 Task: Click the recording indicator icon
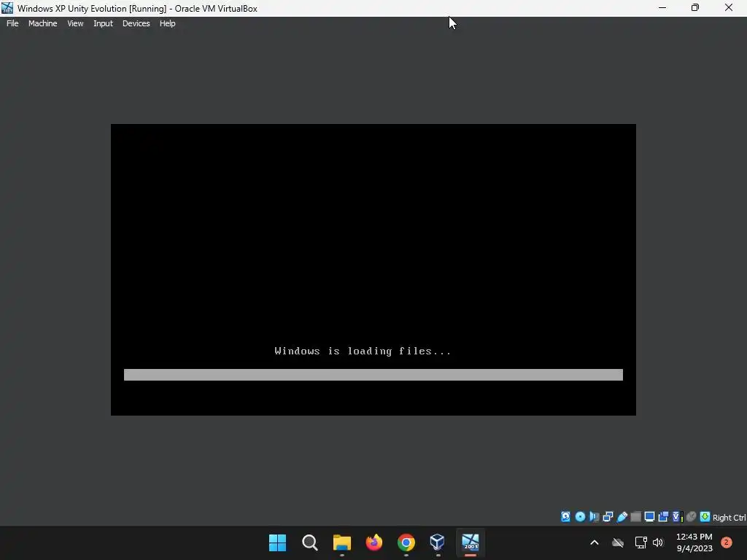[x=663, y=517]
